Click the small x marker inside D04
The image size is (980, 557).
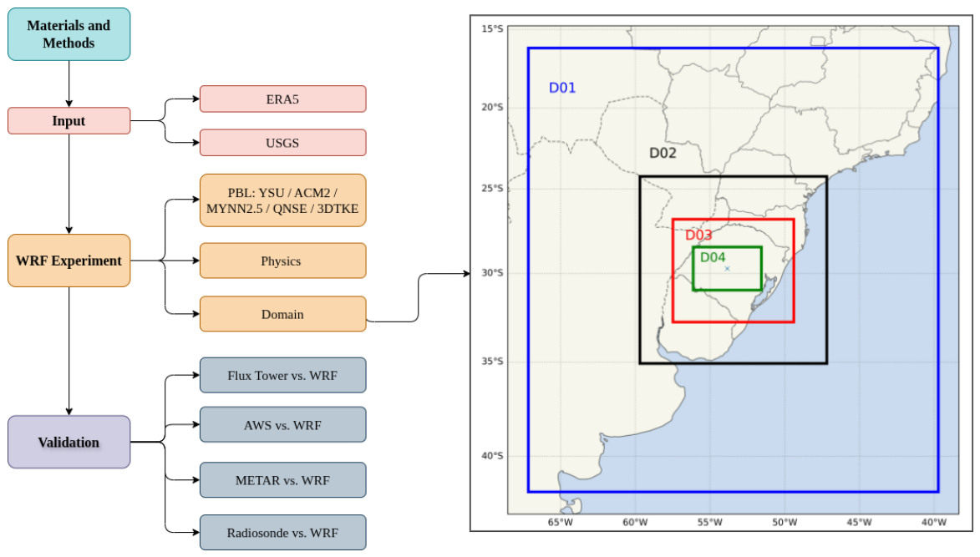point(727,269)
